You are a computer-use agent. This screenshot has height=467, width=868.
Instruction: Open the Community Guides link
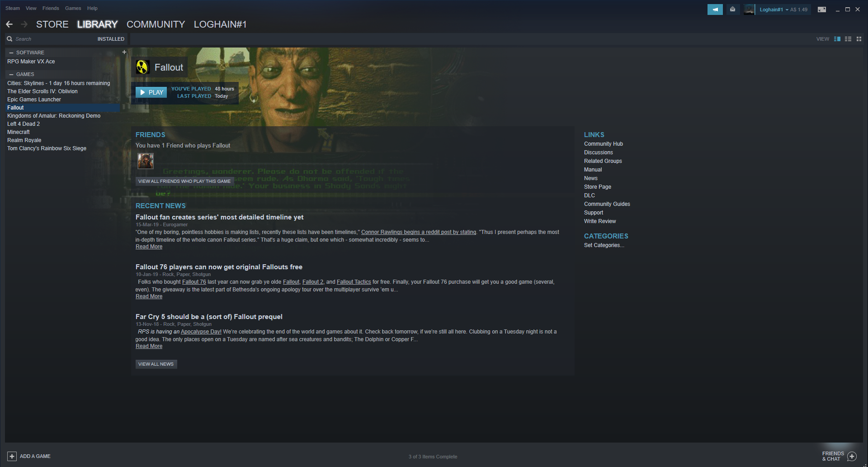coord(607,204)
